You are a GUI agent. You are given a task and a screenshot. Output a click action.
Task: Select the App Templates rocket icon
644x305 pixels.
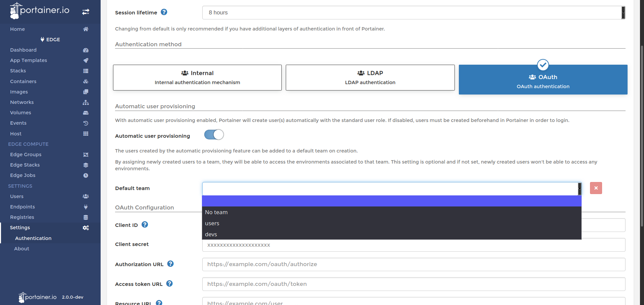pos(86,60)
